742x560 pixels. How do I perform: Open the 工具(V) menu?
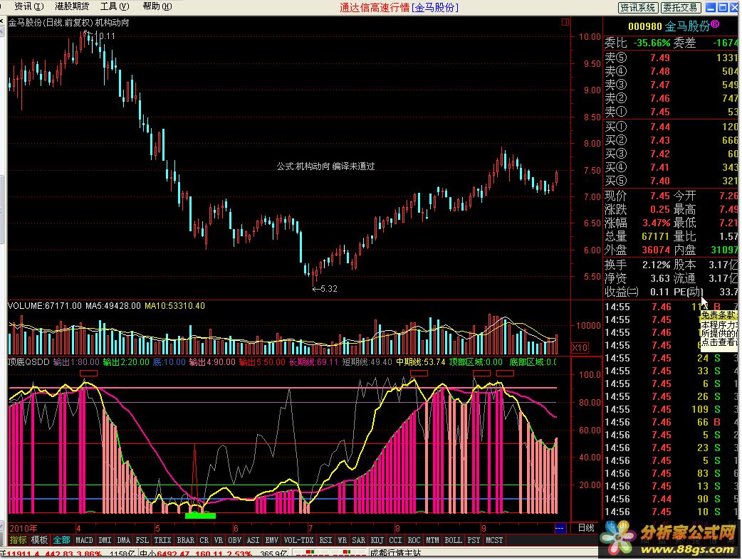click(115, 6)
